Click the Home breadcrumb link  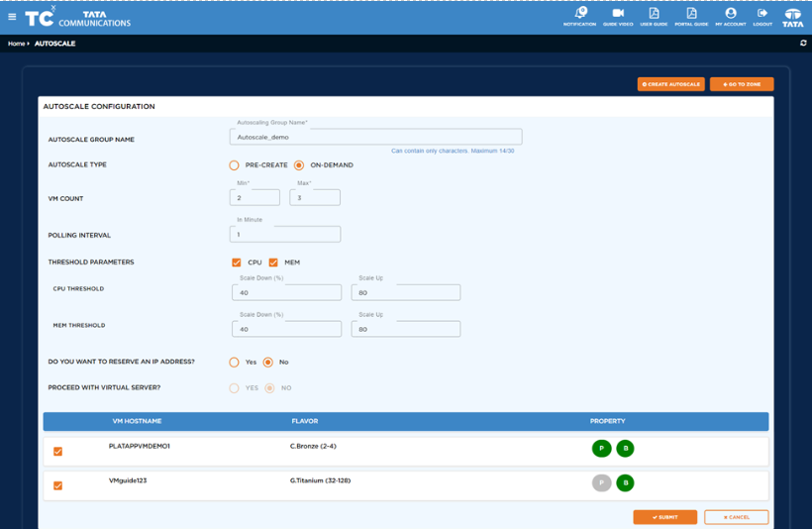point(16,44)
